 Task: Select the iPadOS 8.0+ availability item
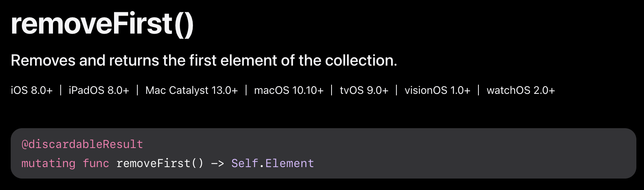99,90
